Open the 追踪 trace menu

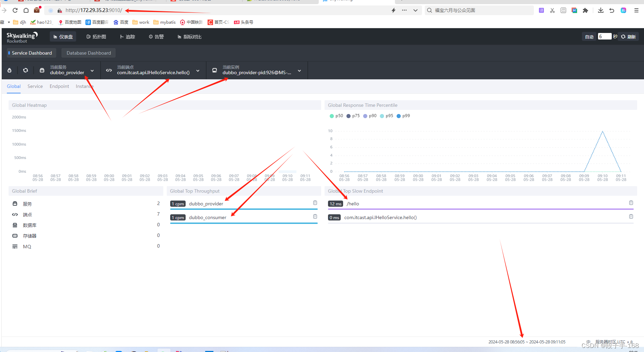point(127,37)
